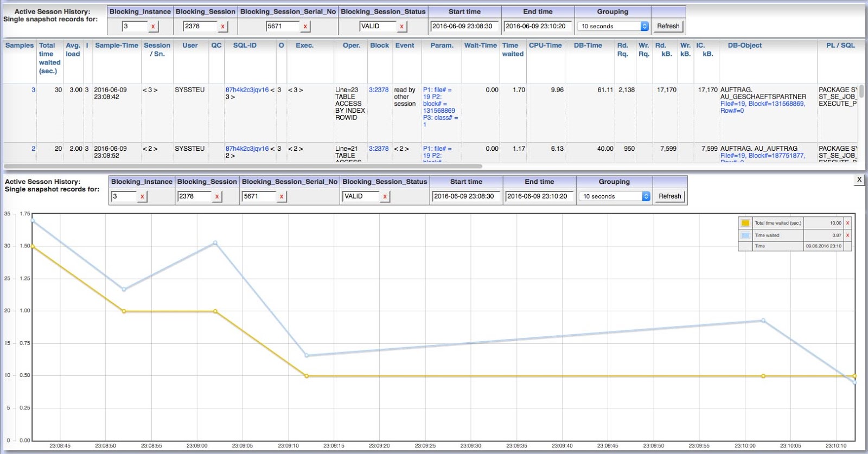The width and height of the screenshot is (868, 454).
Task: Focus Blocking_Session input in the table panel
Action: coord(201,26)
